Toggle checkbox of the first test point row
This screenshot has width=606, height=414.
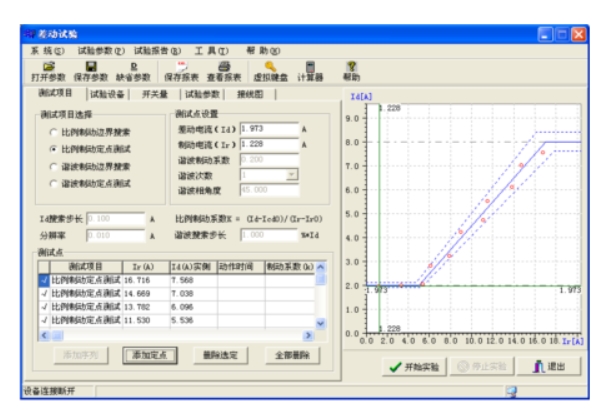tap(44, 281)
